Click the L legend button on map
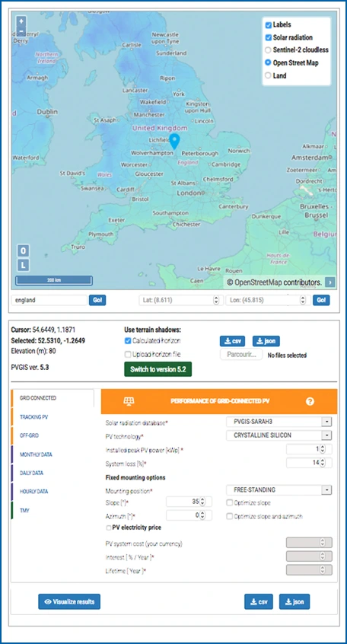The width and height of the screenshot is (347, 644). (23, 266)
